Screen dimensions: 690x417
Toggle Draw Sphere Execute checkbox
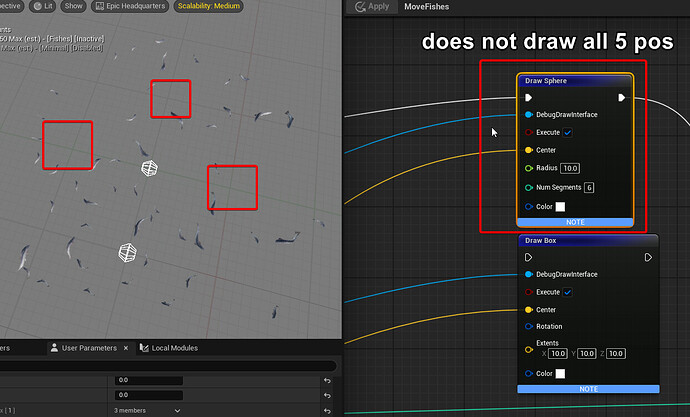point(568,132)
